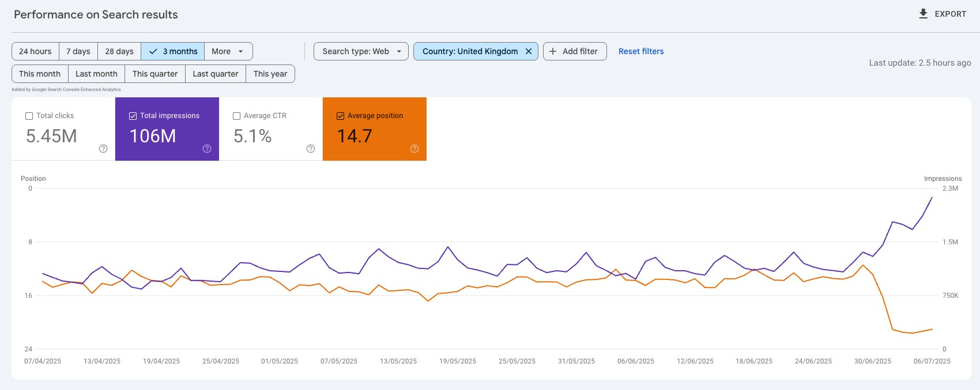The image size is (980, 390).
Task: Select the 28 days tab
Action: point(119,51)
